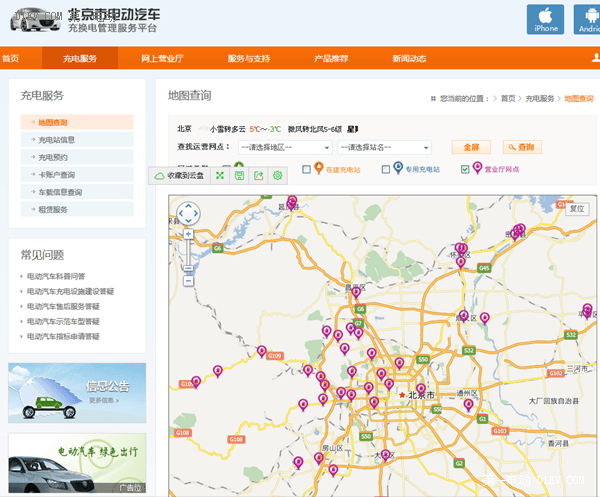This screenshot has height=497, width=600.
Task: Uncheck the 营业厅网点 checkbox
Action: (x=465, y=169)
